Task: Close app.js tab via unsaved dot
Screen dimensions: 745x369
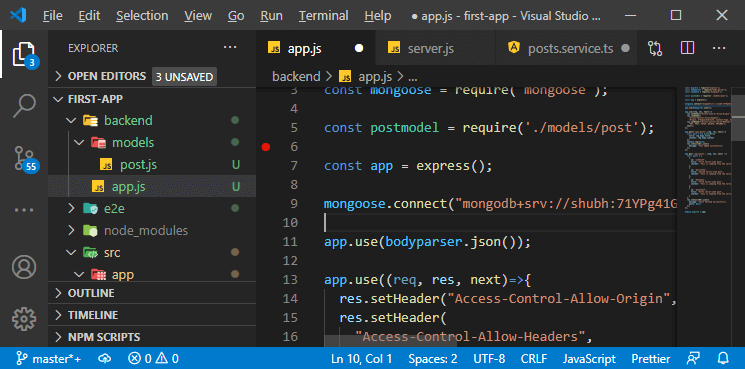Action: pyautogui.click(x=359, y=48)
